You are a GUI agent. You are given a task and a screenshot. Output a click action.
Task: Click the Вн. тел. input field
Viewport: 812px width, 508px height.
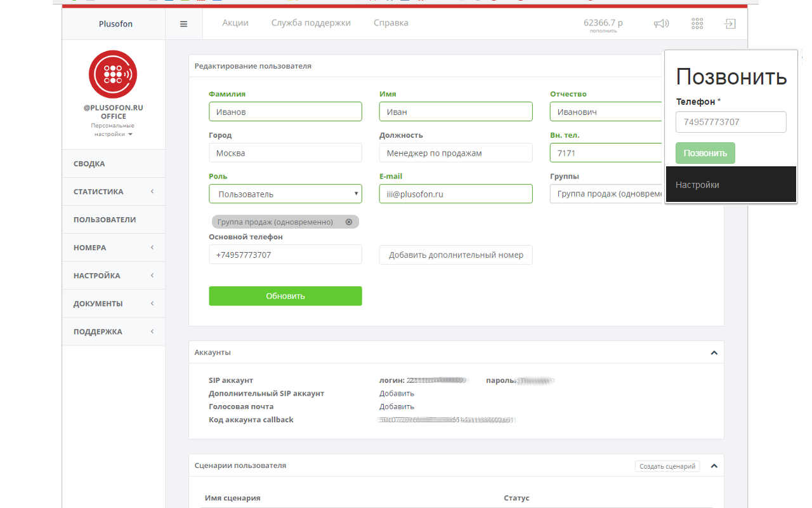pyautogui.click(x=607, y=153)
